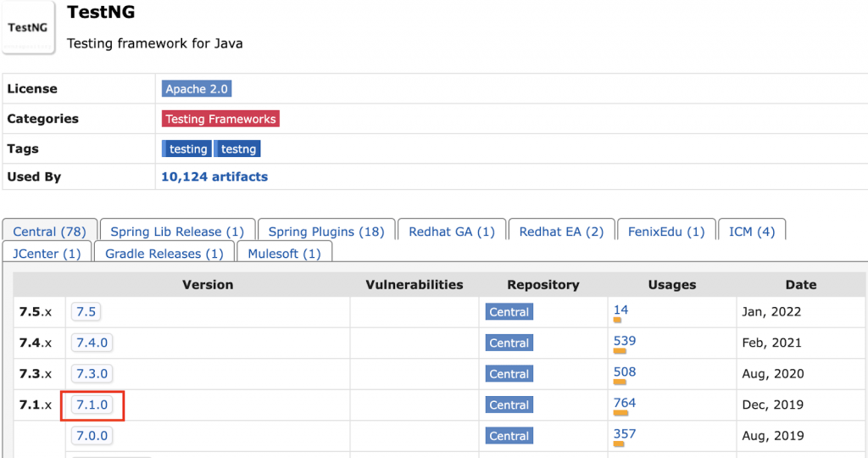
Task: Open the Apache 2.0 license badge
Action: 196,89
